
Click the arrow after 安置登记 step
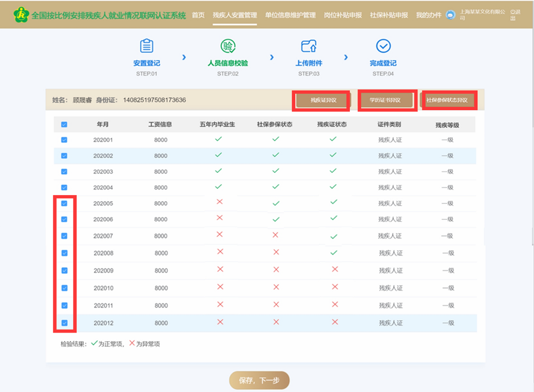pyautogui.click(x=184, y=57)
